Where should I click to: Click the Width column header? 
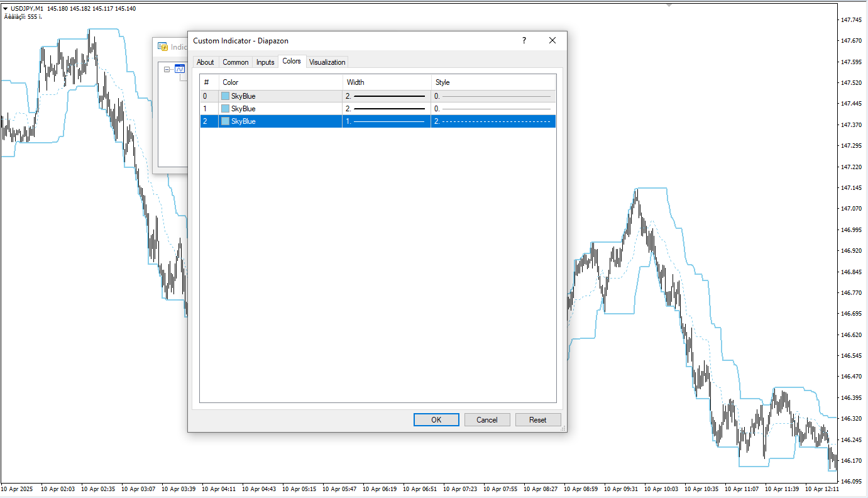387,82
